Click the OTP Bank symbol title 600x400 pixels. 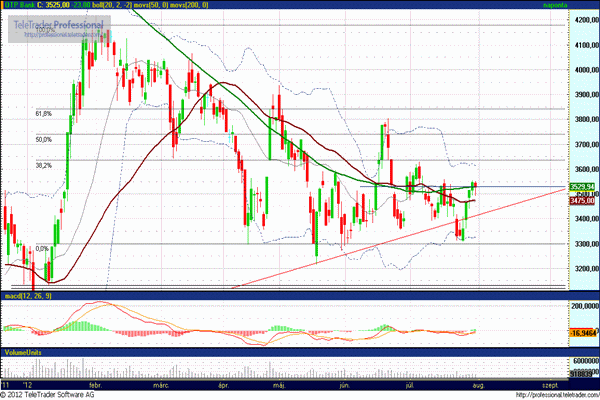point(19,5)
